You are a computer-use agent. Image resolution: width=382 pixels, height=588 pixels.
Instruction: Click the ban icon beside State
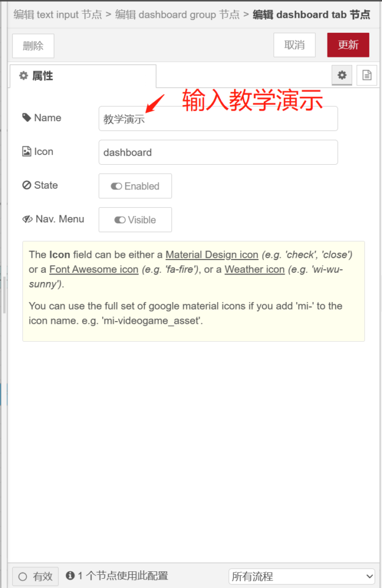26,185
